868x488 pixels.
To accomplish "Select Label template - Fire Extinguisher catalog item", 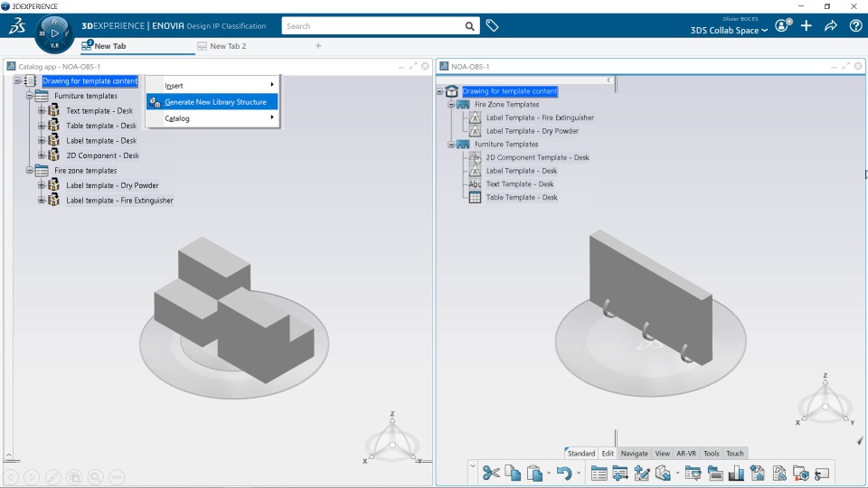I will [x=119, y=201].
